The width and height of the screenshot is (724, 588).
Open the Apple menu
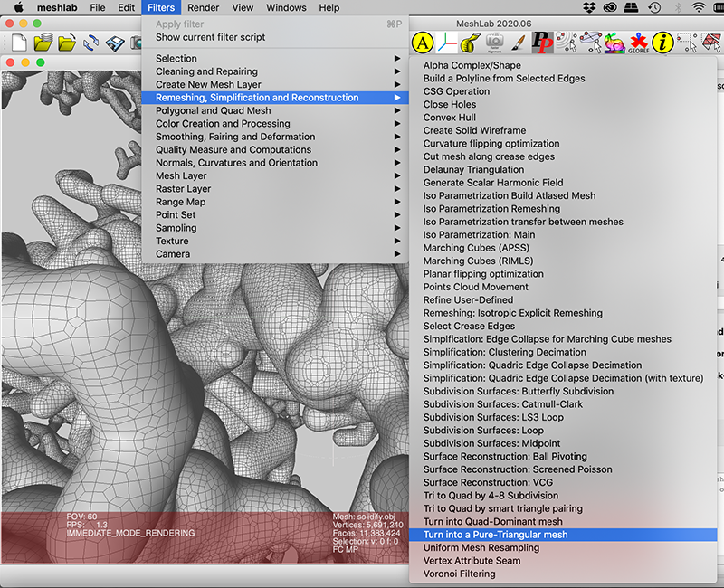18,7
